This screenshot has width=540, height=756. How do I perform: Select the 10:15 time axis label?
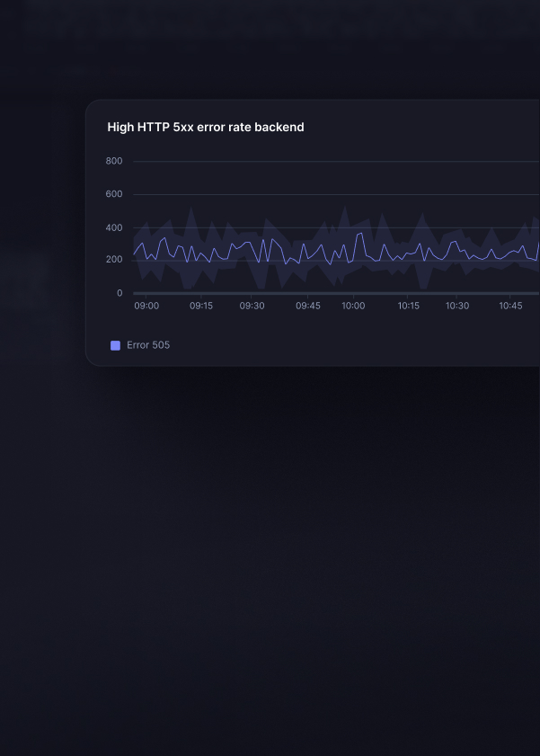click(409, 306)
